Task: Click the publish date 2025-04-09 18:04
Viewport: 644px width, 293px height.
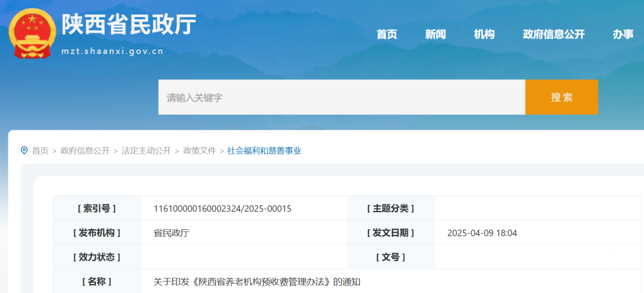Action: pos(482,233)
